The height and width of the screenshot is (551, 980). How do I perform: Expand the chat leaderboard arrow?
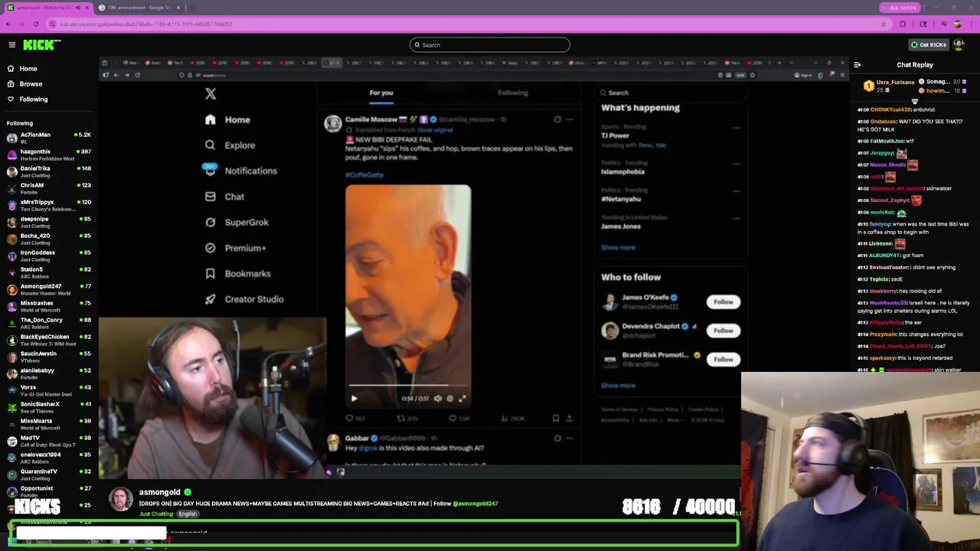click(x=914, y=100)
